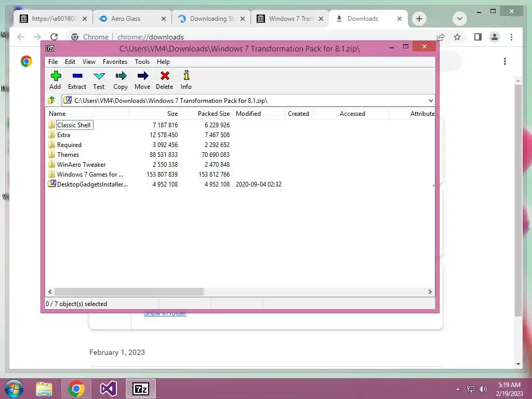This screenshot has width=532, height=399.
Task: Click the 7z title bar icon
Action: (x=50, y=48)
